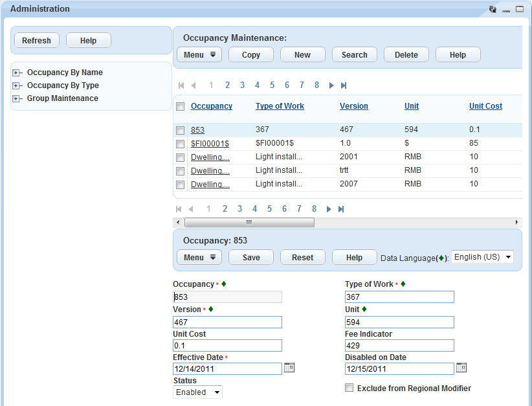This screenshot has height=406, width=532.
Task: Open the Occupancy Maintenance Menu
Action: click(x=199, y=55)
